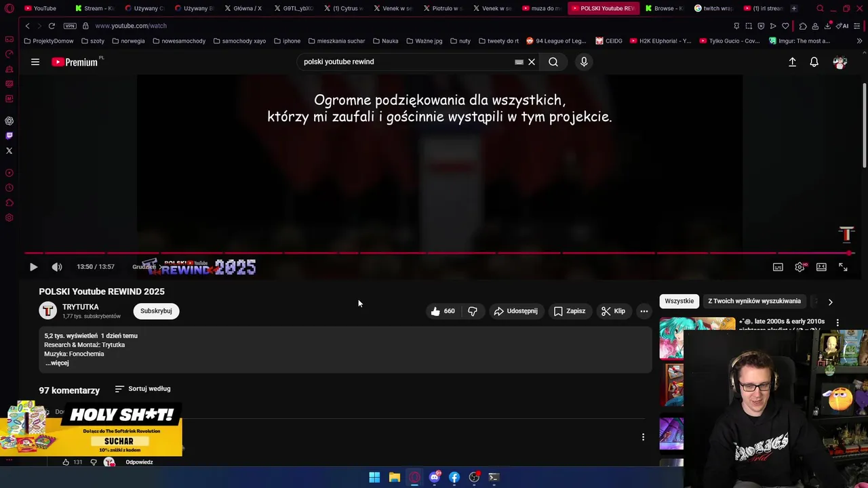Play the video with the play button
868x488 pixels.
(x=33, y=267)
